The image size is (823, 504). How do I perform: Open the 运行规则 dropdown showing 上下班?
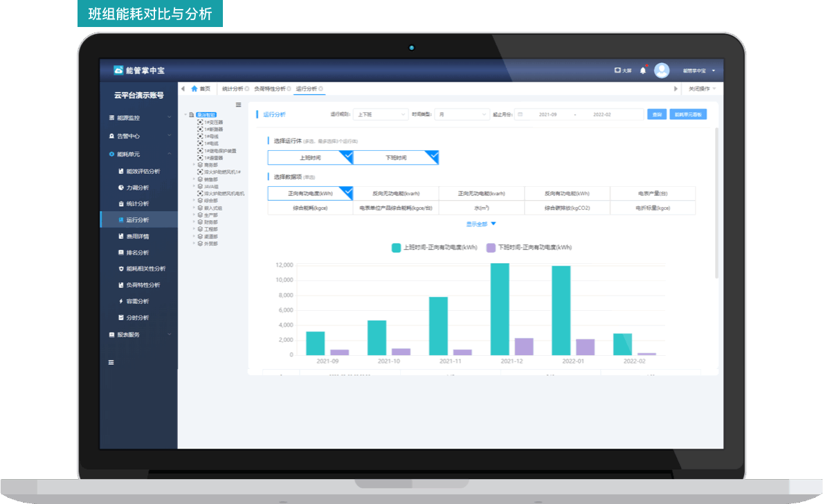(381, 114)
